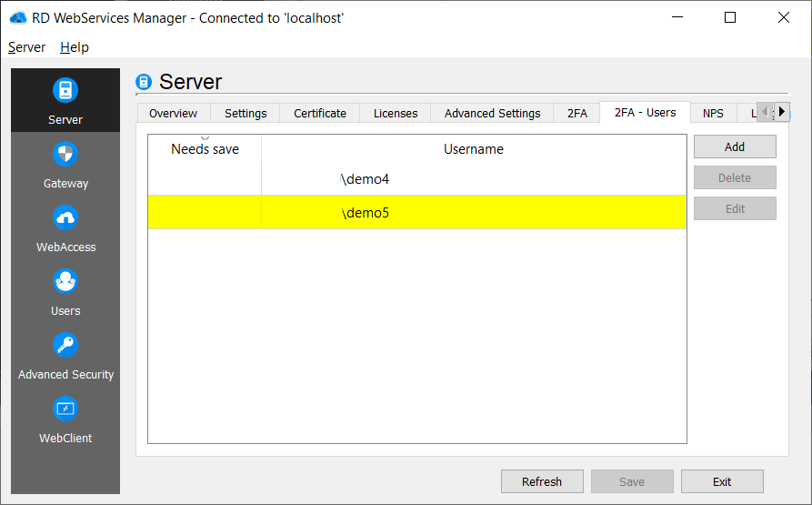812x505 pixels.
Task: Open the Users section icon
Action: click(65, 281)
